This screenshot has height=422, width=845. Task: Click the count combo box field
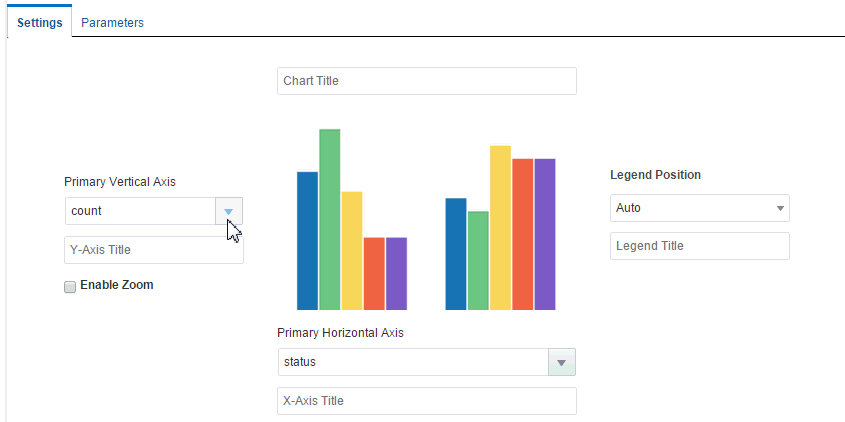(x=140, y=211)
